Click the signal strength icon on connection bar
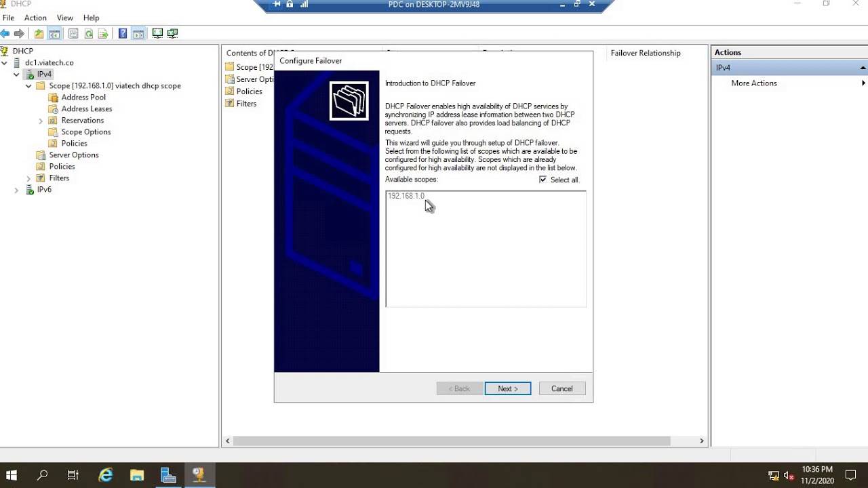868x488 pixels. 304,4
